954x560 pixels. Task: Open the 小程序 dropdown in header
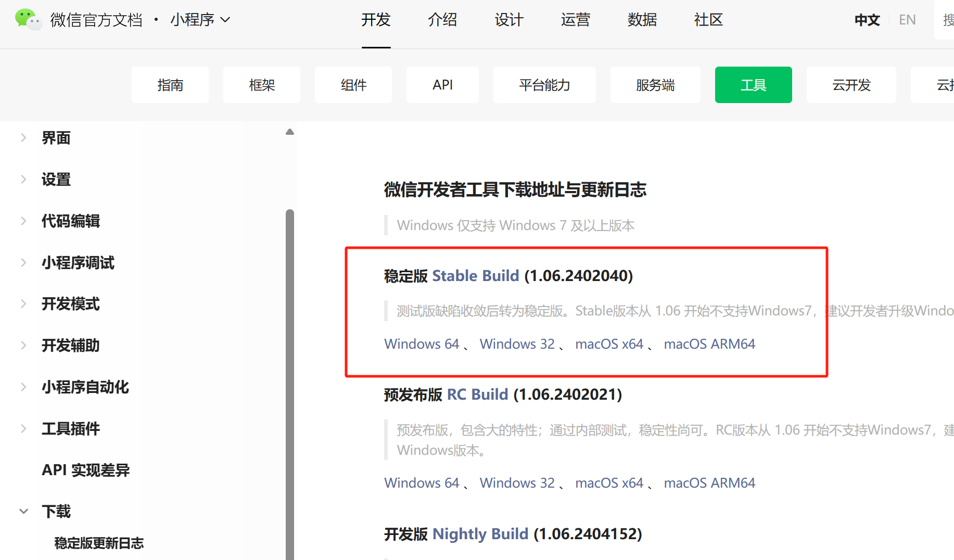tap(200, 20)
